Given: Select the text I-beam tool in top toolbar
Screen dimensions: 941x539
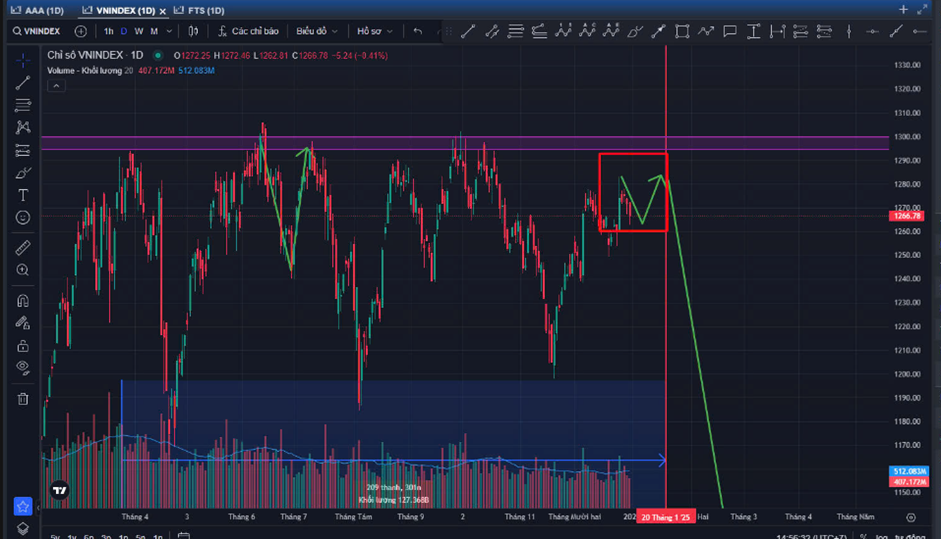Looking at the screenshot, I should (x=753, y=31).
